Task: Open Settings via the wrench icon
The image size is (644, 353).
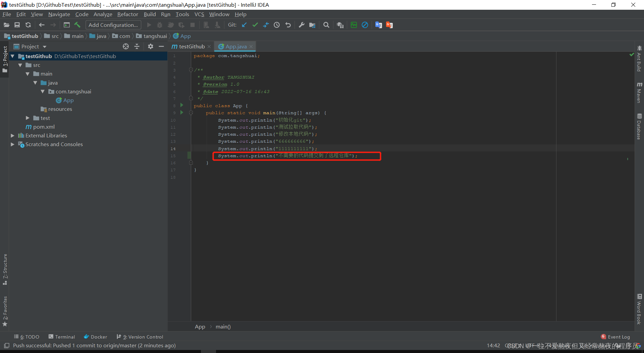Action: [x=302, y=25]
